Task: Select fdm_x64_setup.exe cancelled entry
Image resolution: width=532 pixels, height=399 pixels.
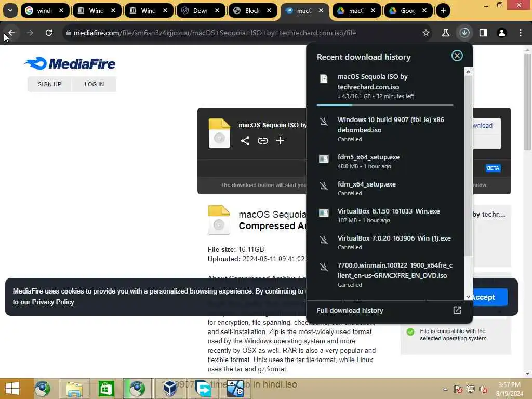Action: tap(385, 188)
